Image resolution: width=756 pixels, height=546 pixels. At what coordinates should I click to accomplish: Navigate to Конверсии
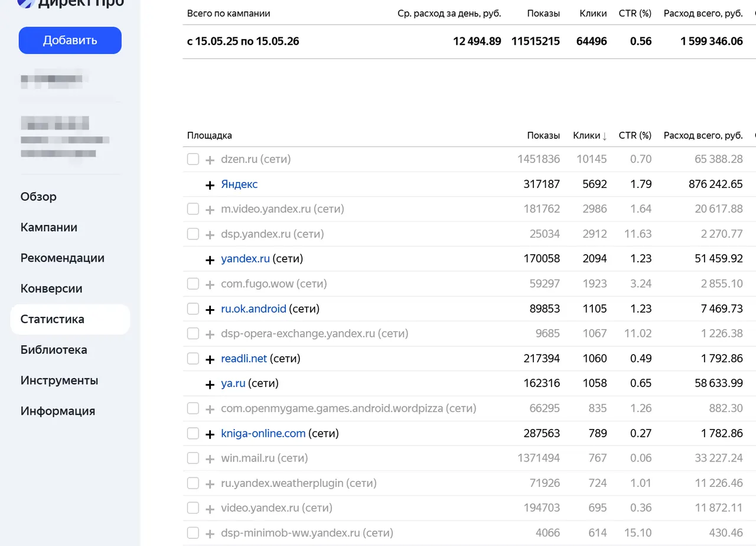(x=51, y=289)
